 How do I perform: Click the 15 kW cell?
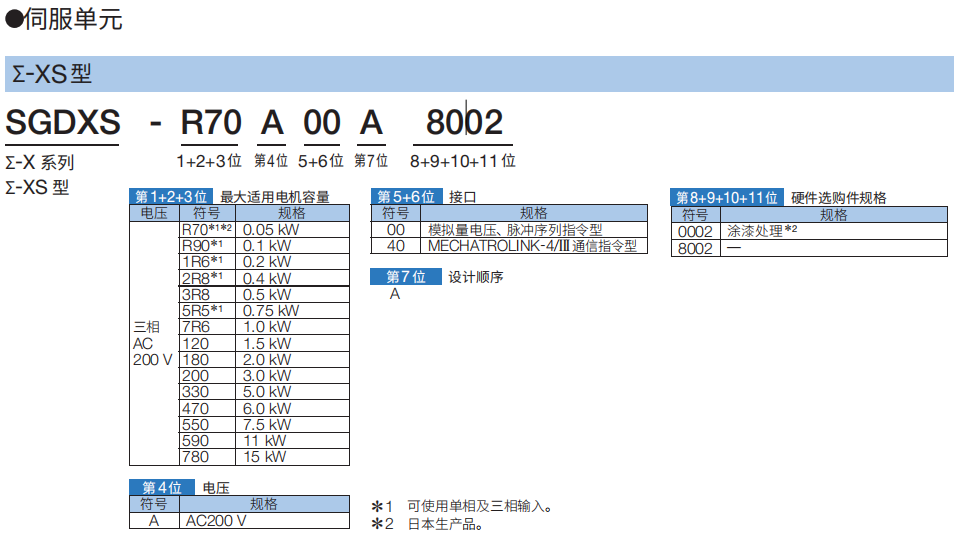pos(293,457)
